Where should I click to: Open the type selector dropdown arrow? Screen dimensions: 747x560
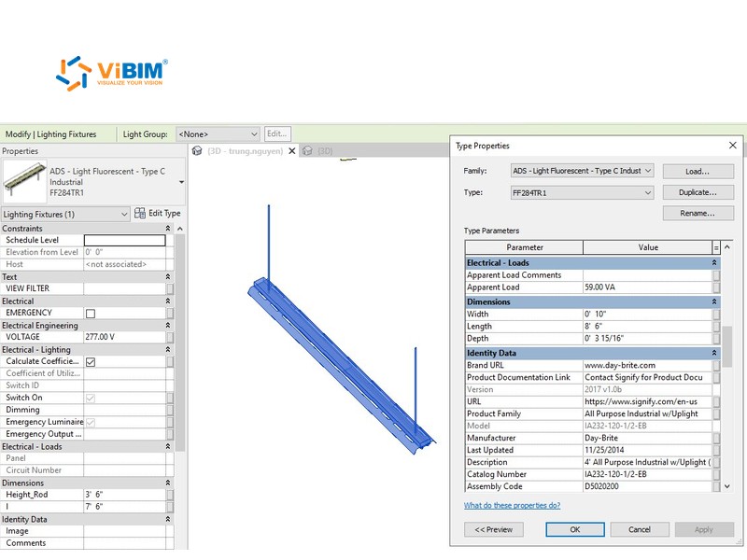click(x=181, y=182)
